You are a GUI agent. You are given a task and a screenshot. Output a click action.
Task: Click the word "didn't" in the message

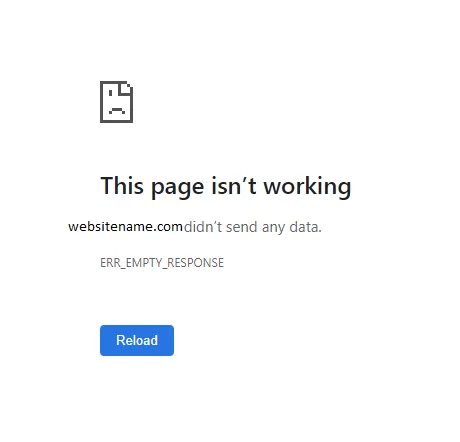tap(203, 227)
